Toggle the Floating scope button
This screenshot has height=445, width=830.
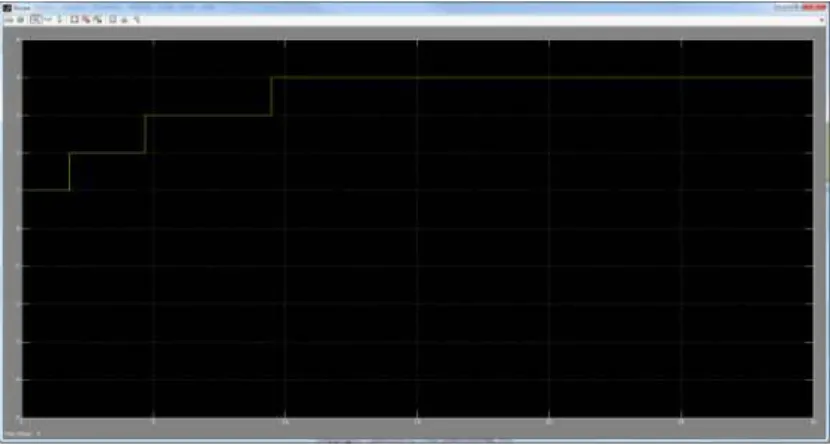point(112,20)
